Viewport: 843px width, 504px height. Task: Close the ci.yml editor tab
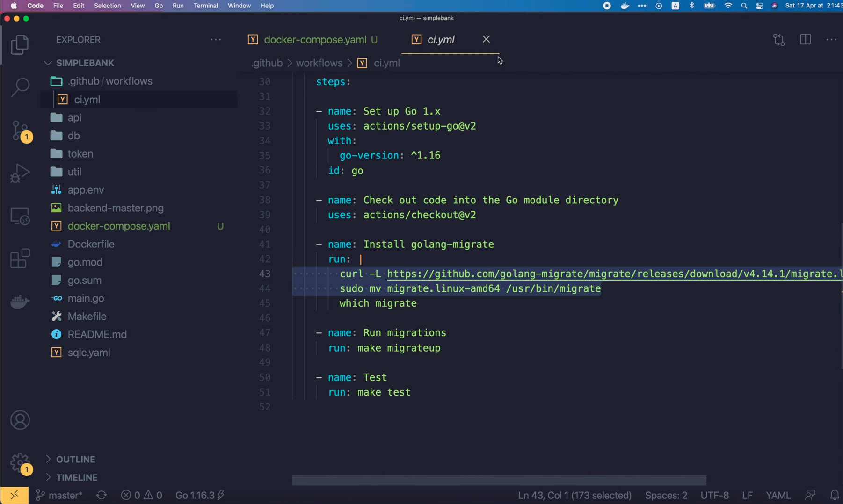tap(486, 39)
